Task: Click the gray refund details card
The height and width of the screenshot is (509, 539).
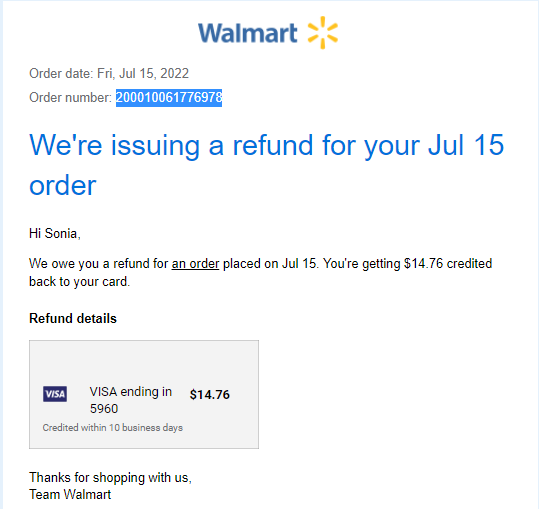Action: coord(144,395)
